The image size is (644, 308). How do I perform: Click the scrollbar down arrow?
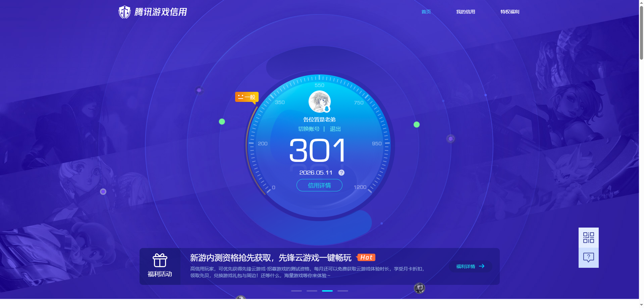641,305
